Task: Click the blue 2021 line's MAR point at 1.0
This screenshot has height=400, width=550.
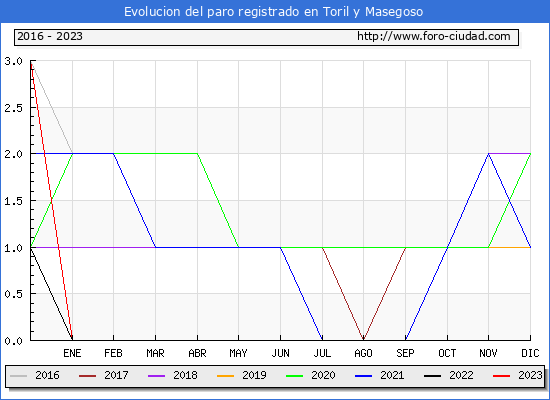Action: click(155, 247)
